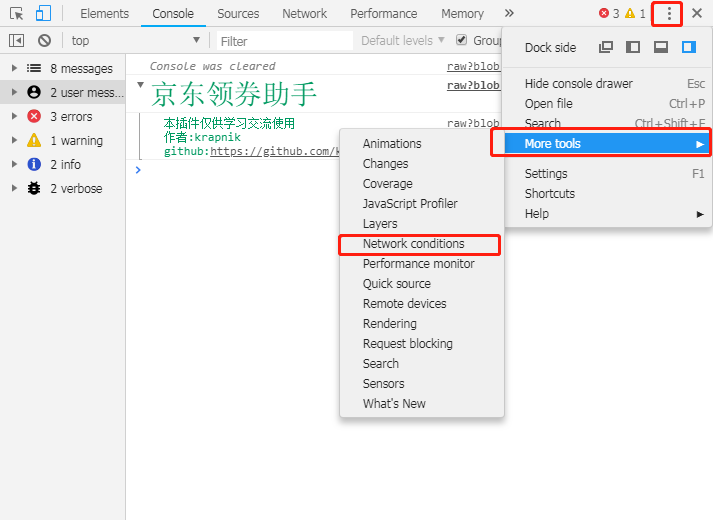The image size is (713, 520).
Task: Open Settings from the menu
Action: [607, 174]
